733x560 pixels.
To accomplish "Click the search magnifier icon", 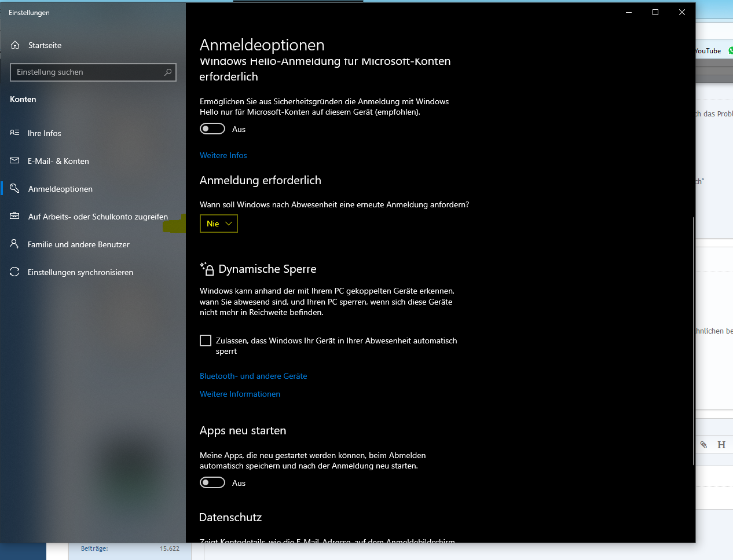I will pyautogui.click(x=168, y=72).
